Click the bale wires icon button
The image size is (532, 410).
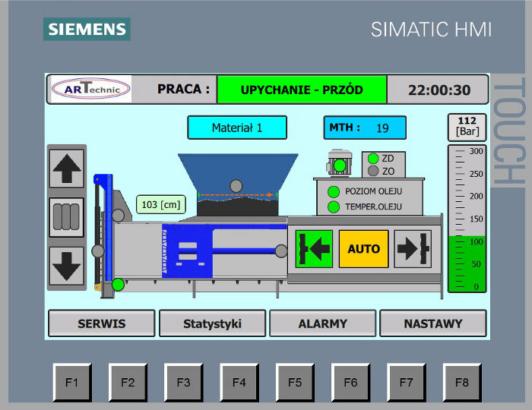click(x=67, y=217)
